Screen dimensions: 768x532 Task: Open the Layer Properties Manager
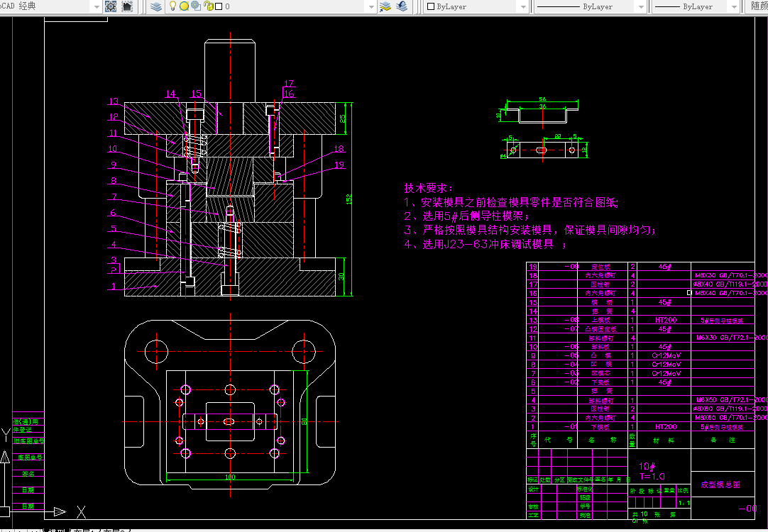pos(155,6)
